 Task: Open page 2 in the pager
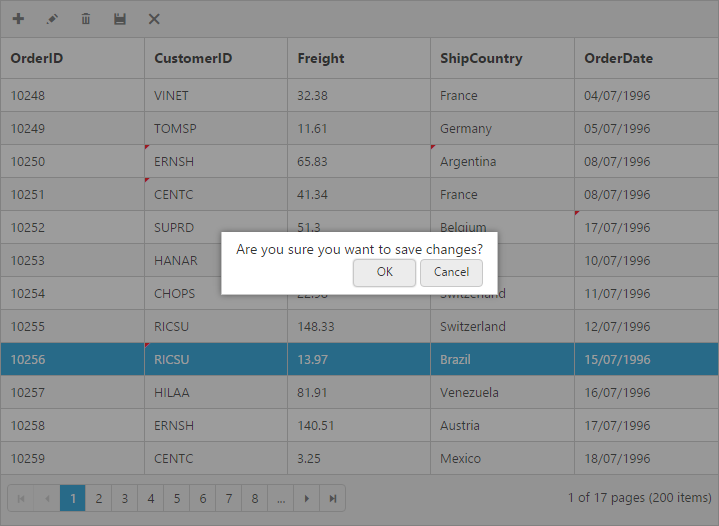coord(99,498)
